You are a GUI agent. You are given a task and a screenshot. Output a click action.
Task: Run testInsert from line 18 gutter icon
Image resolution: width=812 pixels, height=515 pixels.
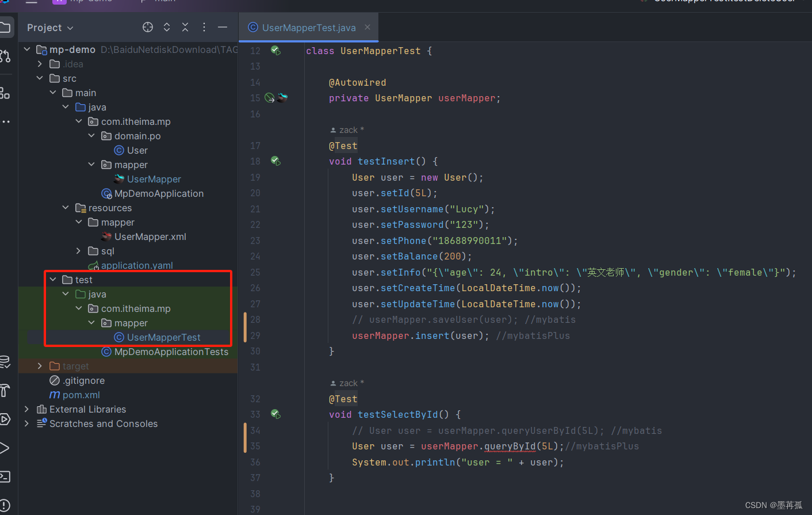276,161
